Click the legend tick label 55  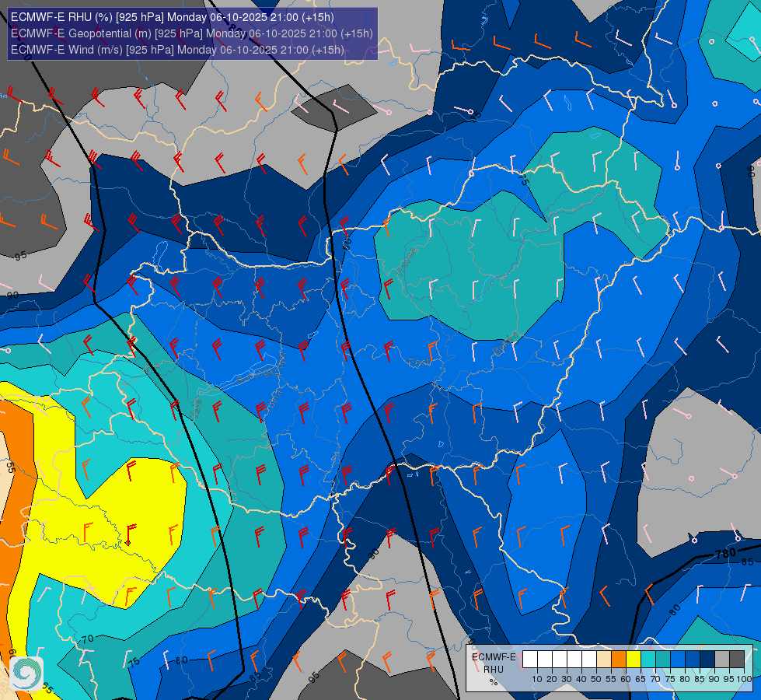click(x=611, y=679)
